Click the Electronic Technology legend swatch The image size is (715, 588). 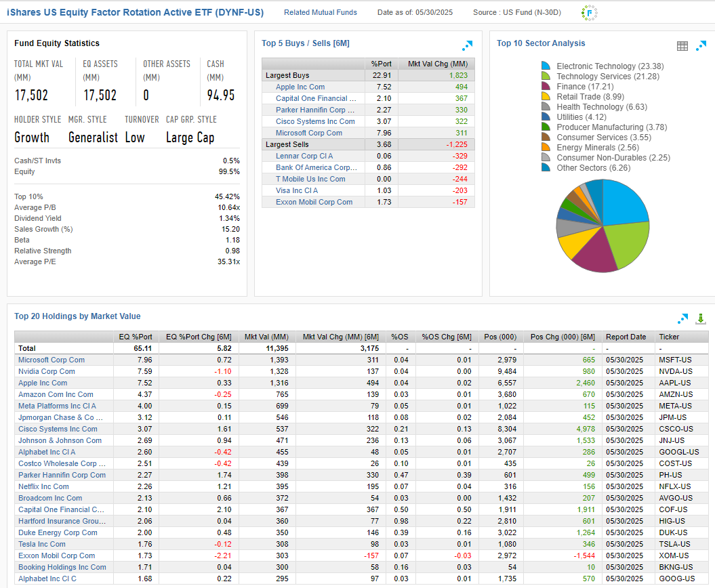coord(546,66)
